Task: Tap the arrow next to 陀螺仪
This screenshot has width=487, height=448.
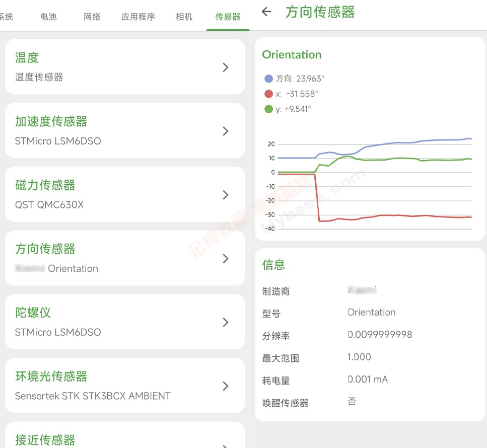Action: [226, 322]
